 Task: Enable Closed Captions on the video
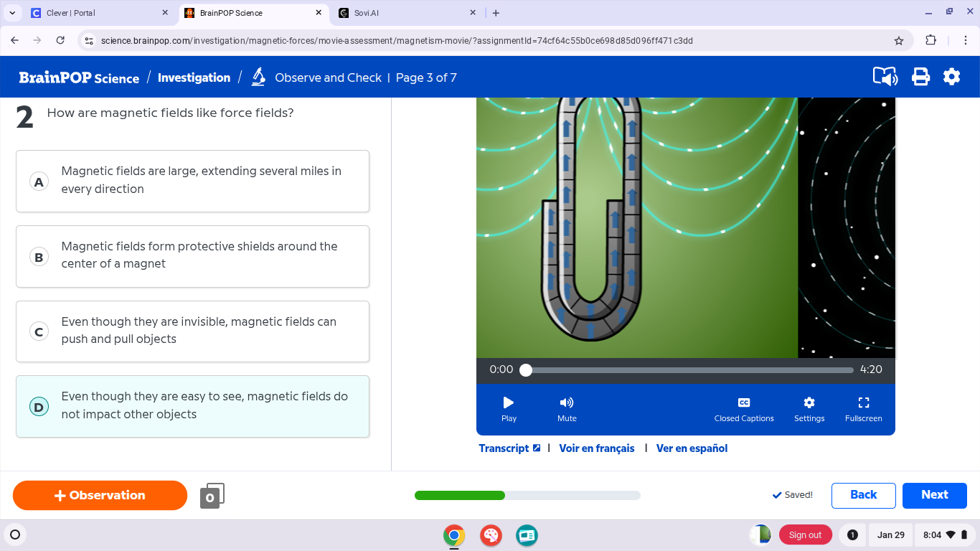click(744, 408)
